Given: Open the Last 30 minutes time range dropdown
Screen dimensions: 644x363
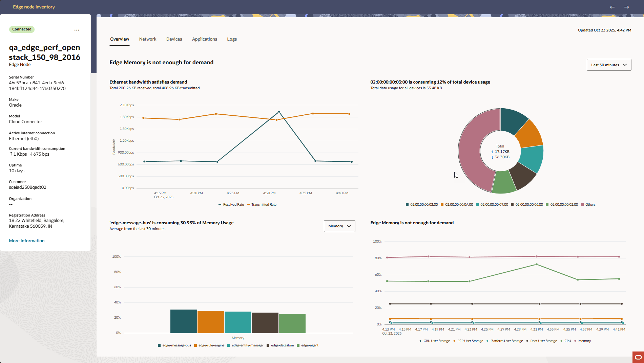Looking at the screenshot, I should pos(608,65).
